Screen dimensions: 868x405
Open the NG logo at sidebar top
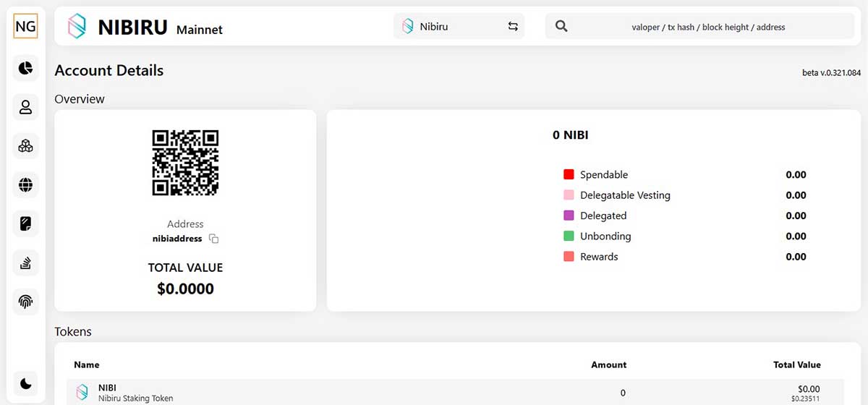[x=26, y=27]
